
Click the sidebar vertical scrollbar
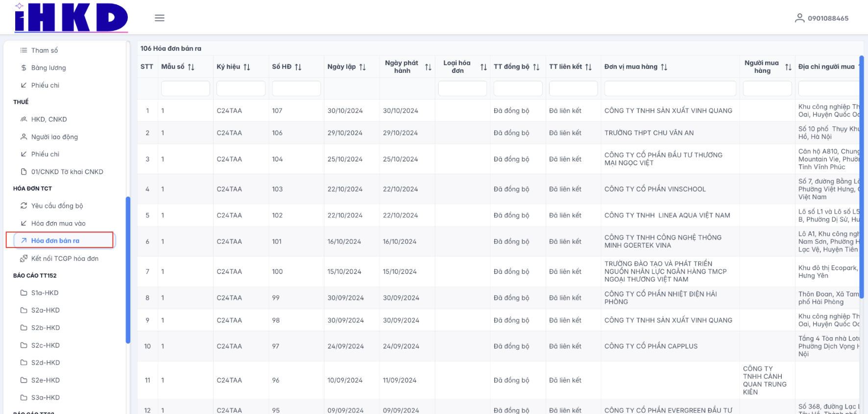click(x=128, y=269)
